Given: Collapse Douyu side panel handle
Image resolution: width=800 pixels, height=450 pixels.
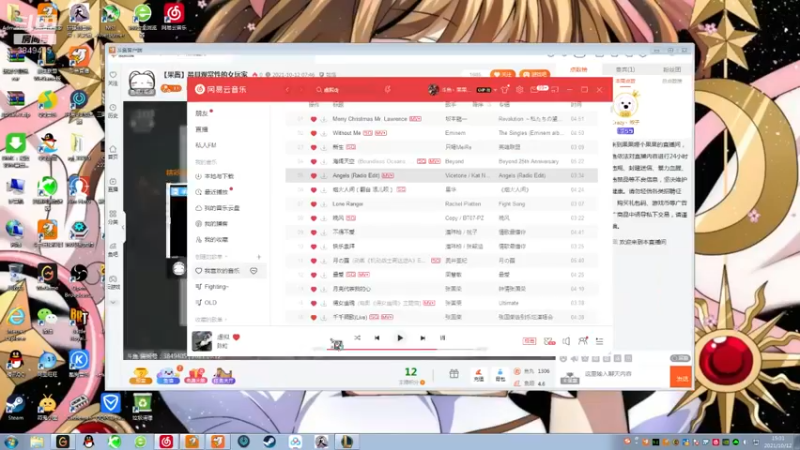Looking at the screenshot, I should [123, 228].
